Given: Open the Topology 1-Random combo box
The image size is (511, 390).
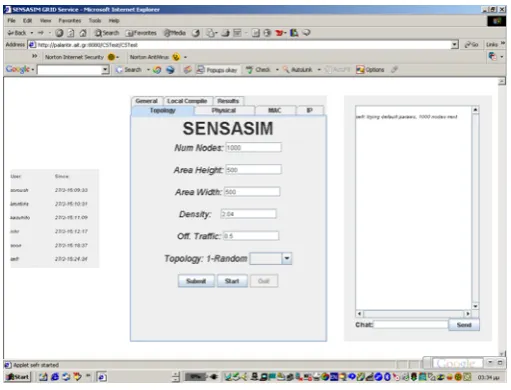Looking at the screenshot, I should 271,258.
